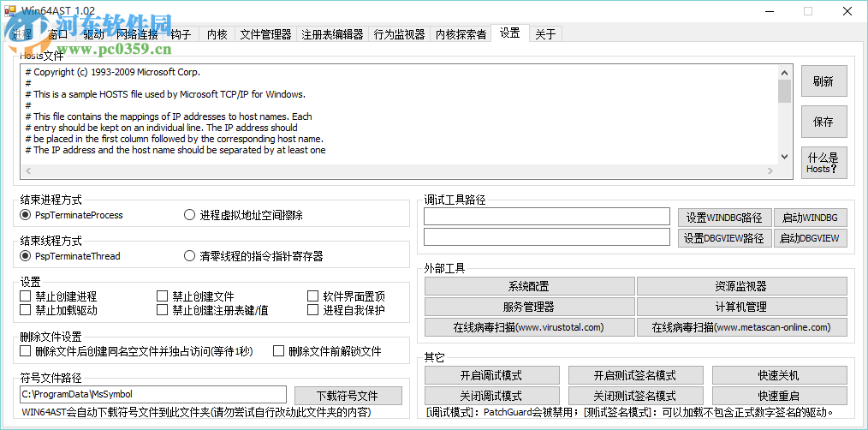Open the 内核探索者 tab
The width and height of the screenshot is (868, 430).
(461, 34)
